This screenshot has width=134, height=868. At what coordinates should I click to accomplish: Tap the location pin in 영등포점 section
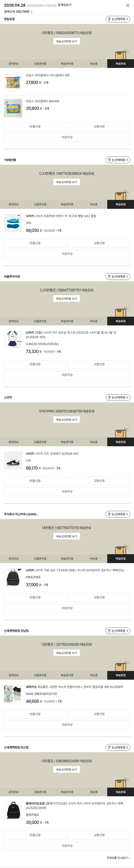pyautogui.click(x=109, y=19)
